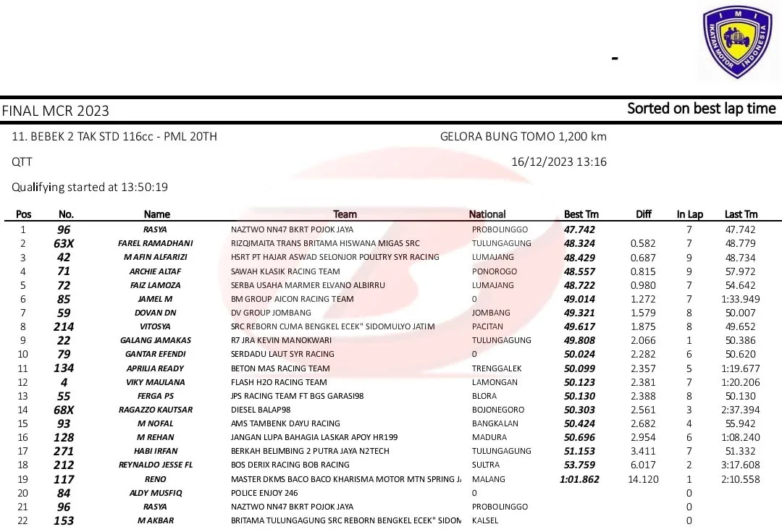Screen dimensions: 782x532
Task: Select team SAWAH KLASIK RACING TEAM
Action: coord(285,271)
